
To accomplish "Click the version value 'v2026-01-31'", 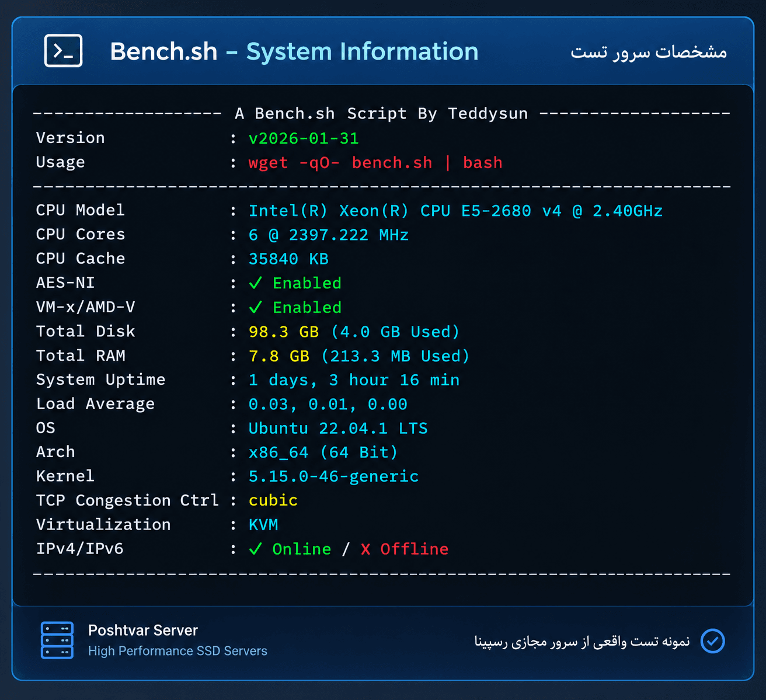I will tap(304, 138).
